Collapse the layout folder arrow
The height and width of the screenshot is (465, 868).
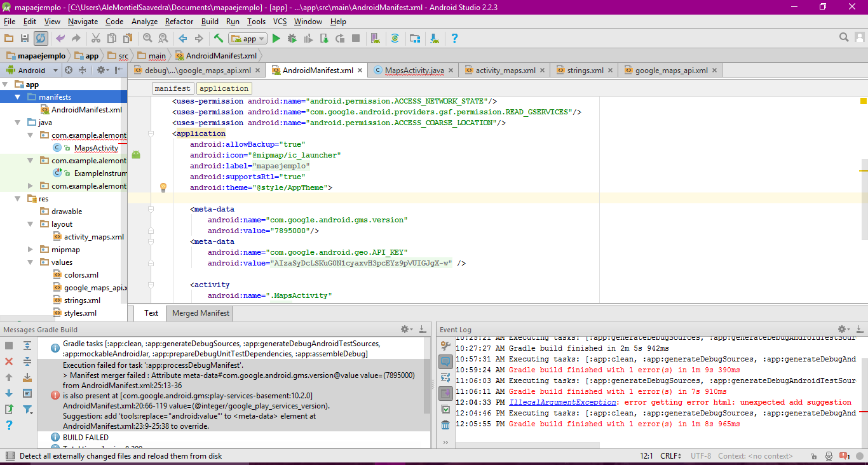pos(31,224)
